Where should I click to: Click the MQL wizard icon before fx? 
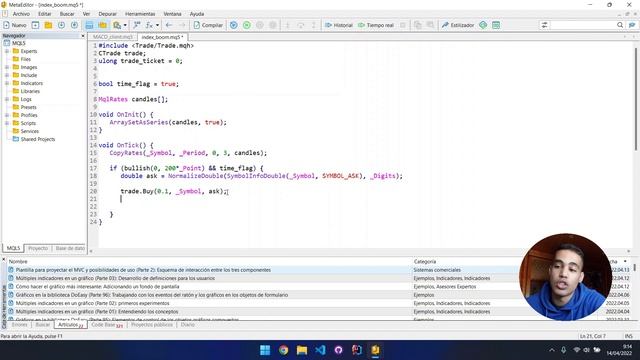[x=137, y=25]
